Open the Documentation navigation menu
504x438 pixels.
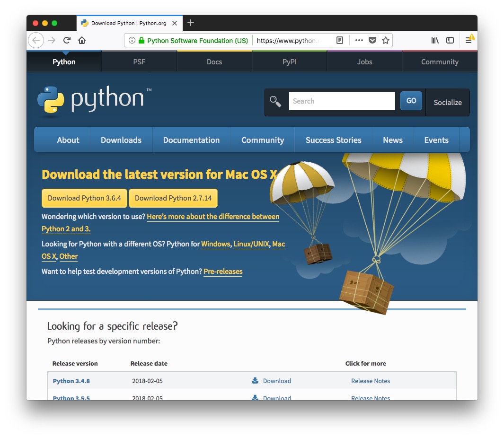point(191,140)
